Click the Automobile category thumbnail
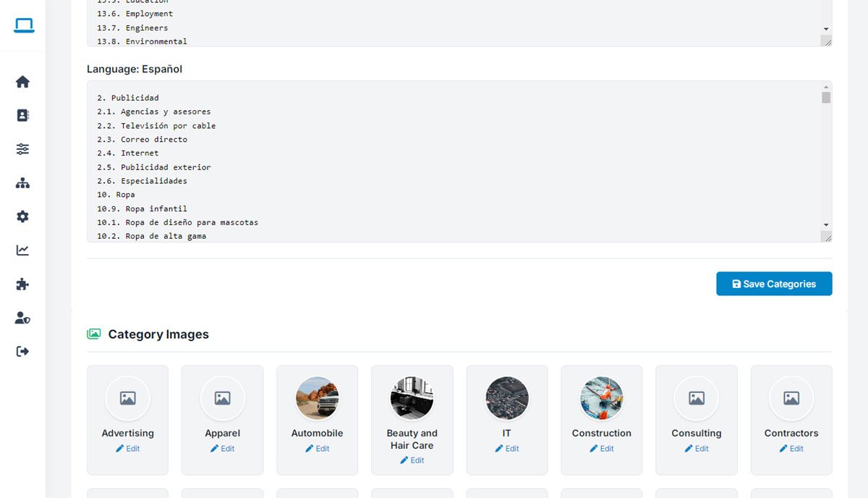The width and height of the screenshot is (868, 498). (318, 398)
